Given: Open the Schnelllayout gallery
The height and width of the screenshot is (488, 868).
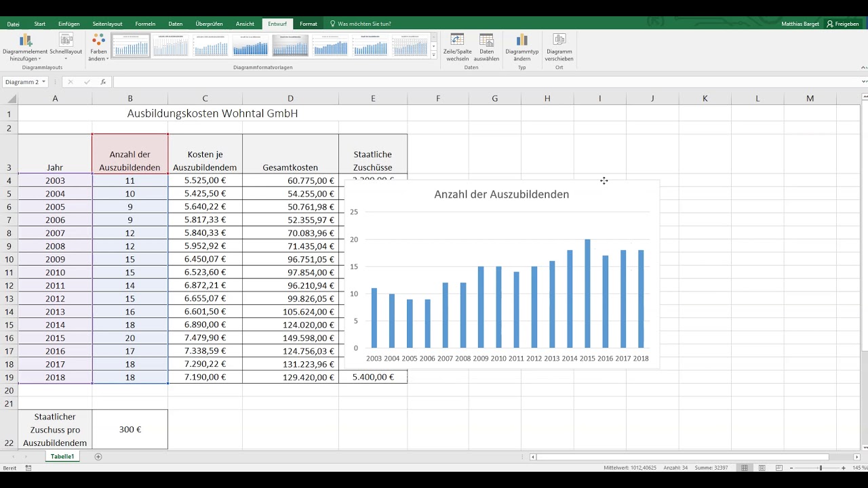Looking at the screenshot, I should (x=66, y=47).
